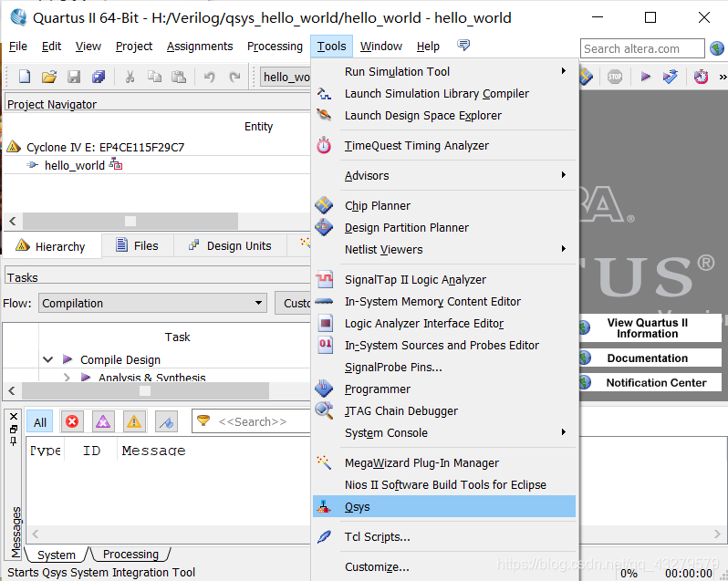Click the Search altera.com field
Screen dimensions: 728x581
(642, 48)
